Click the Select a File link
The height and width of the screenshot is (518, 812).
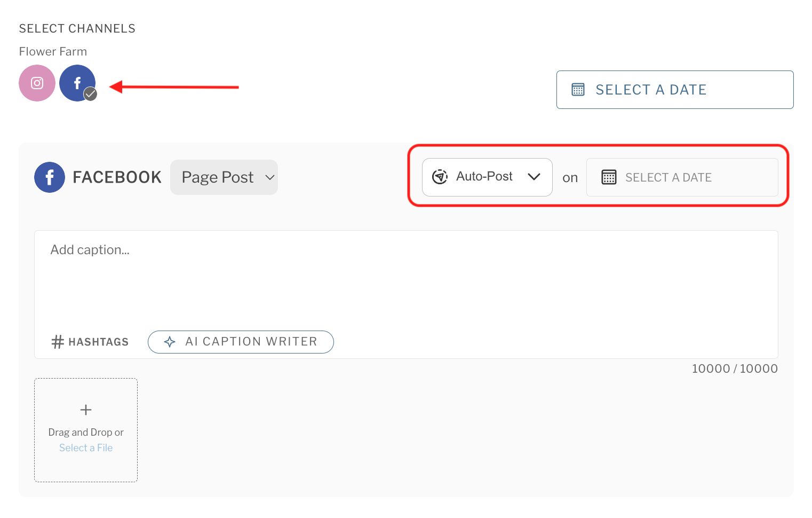pyautogui.click(x=85, y=448)
